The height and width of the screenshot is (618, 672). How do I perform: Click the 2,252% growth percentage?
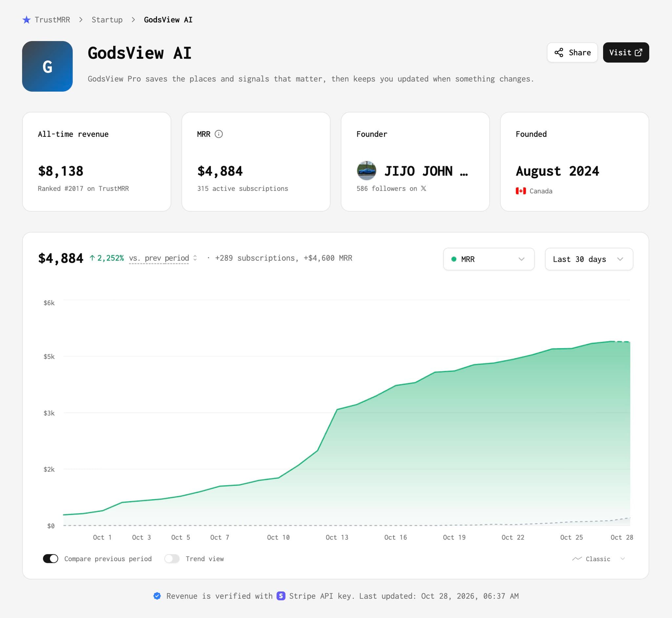110,258
